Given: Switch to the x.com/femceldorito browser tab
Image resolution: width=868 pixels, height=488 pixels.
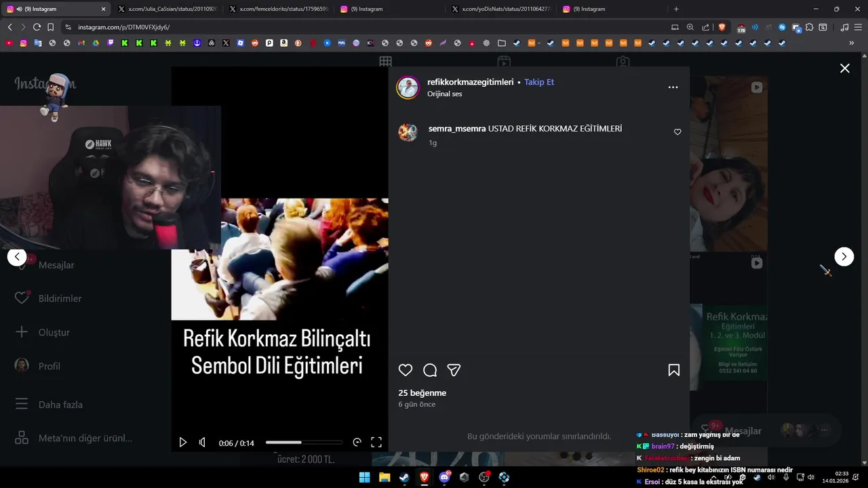Looking at the screenshot, I should tap(278, 9).
